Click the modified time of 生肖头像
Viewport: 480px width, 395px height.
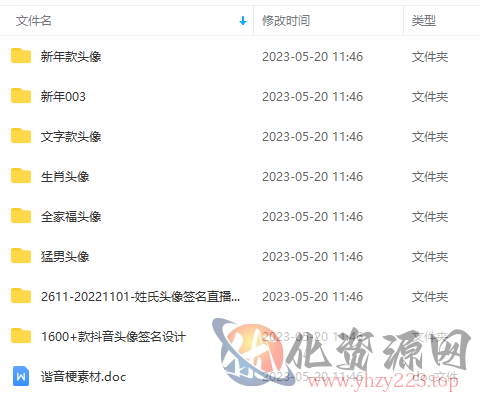(312, 177)
